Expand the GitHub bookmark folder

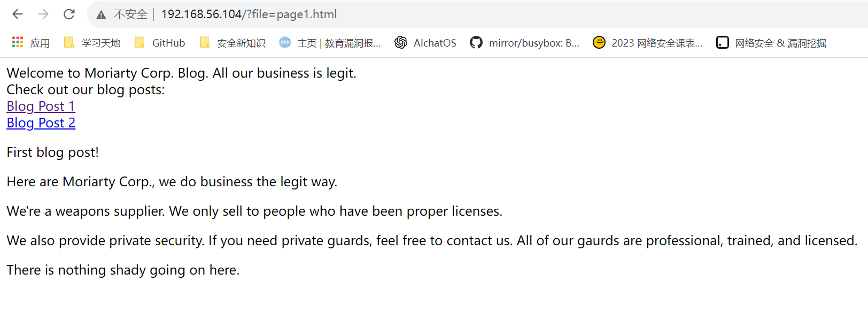point(160,43)
